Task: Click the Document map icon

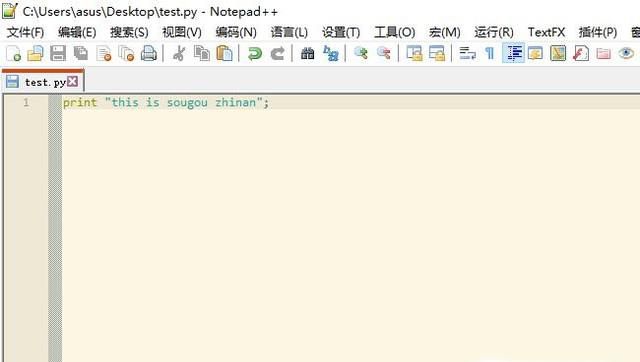Action: 558,53
